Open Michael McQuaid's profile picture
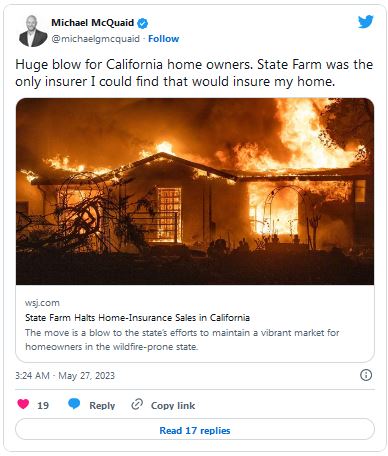388x456 pixels. pyautogui.click(x=33, y=31)
